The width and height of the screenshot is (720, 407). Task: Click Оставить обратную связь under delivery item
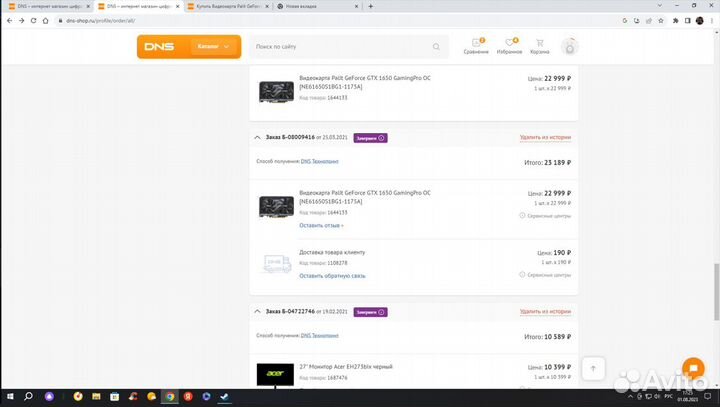[332, 276]
